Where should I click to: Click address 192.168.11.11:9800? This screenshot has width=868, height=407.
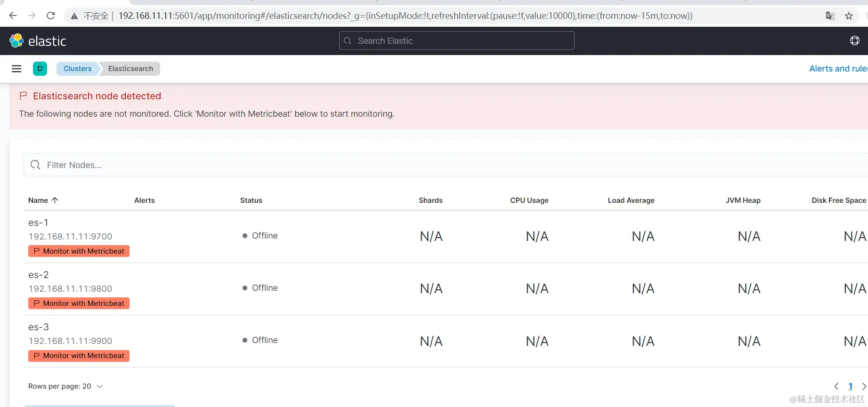click(71, 289)
